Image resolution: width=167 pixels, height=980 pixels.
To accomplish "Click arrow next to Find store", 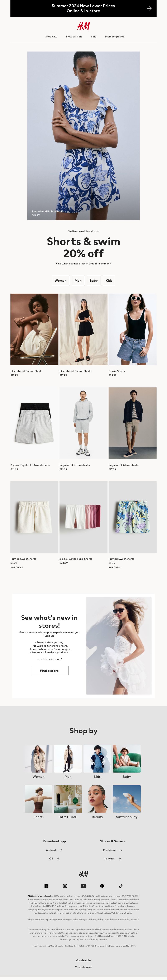I will click(120, 850).
